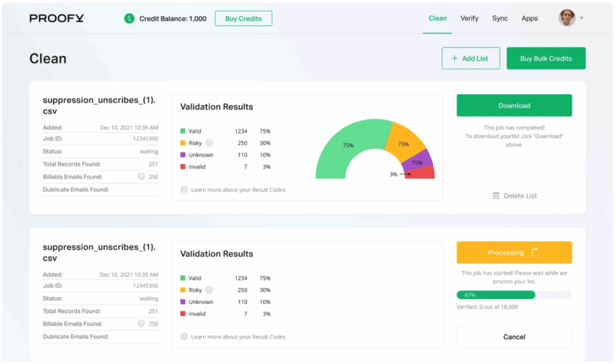Expand the profile dropdown arrow
This screenshot has height=364, width=615.
pyautogui.click(x=581, y=19)
